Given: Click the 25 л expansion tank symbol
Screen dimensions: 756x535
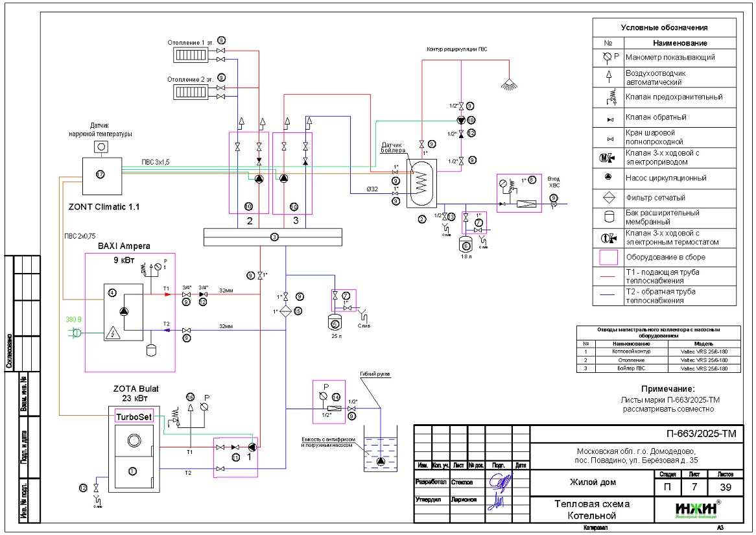Looking at the screenshot, I should pos(335,320).
